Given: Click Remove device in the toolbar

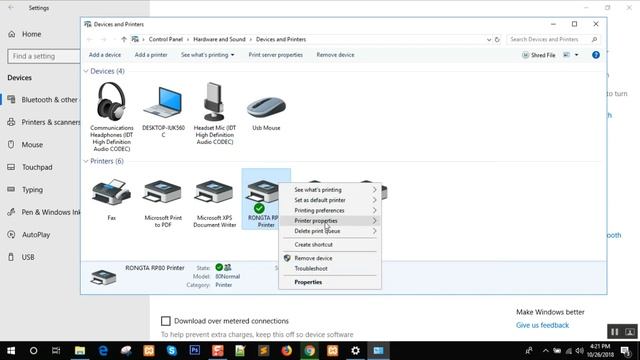Looking at the screenshot, I should coord(335,55).
